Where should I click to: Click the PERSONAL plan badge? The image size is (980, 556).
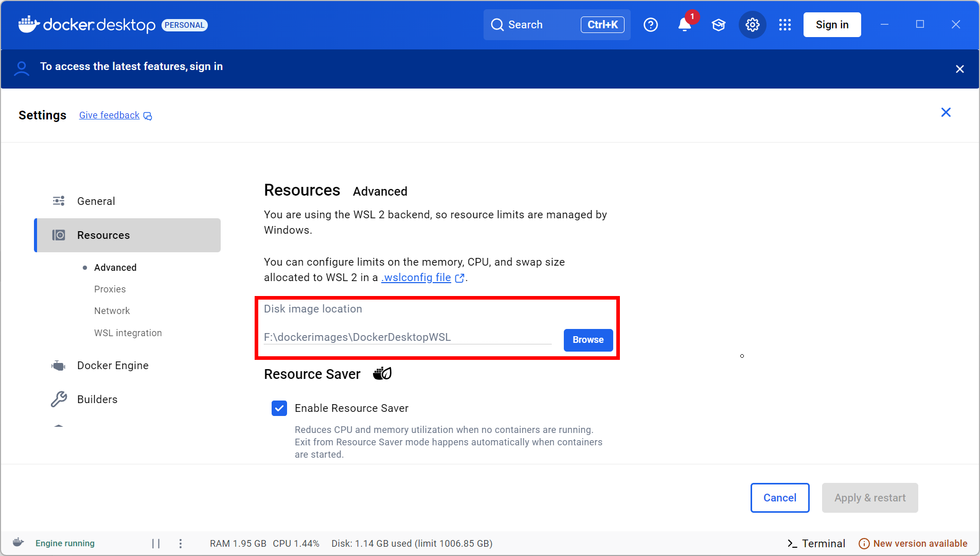click(x=185, y=25)
